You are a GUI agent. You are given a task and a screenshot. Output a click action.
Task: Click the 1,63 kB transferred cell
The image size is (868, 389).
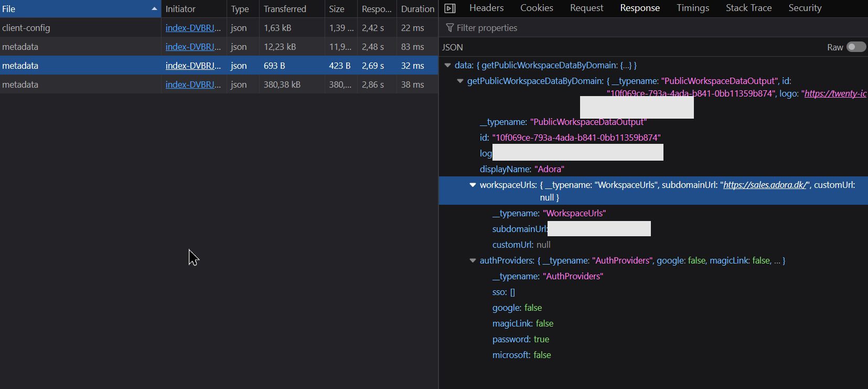292,28
